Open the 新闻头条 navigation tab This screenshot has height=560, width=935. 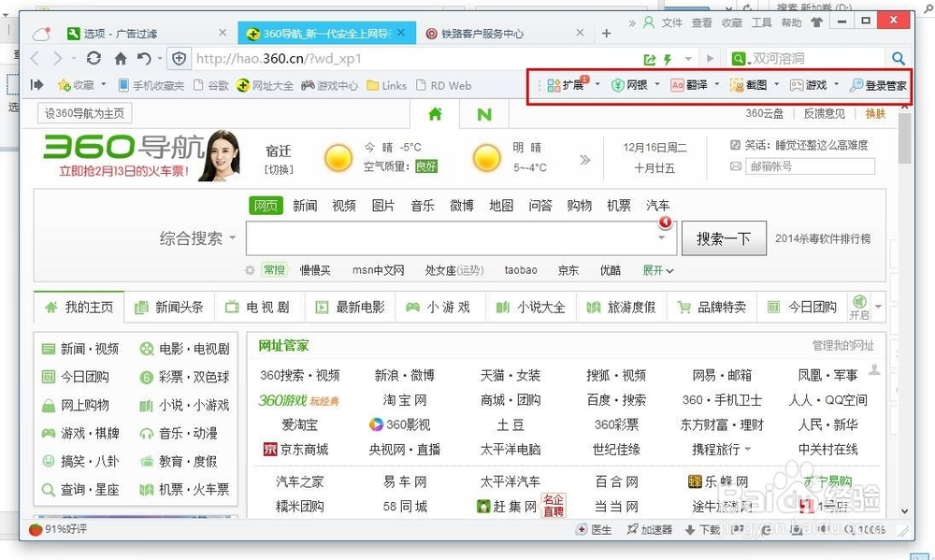coord(168,308)
